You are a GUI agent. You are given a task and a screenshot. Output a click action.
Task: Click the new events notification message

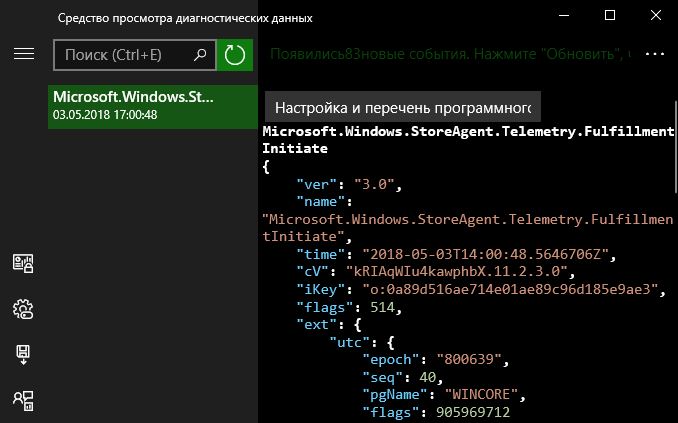coord(450,54)
